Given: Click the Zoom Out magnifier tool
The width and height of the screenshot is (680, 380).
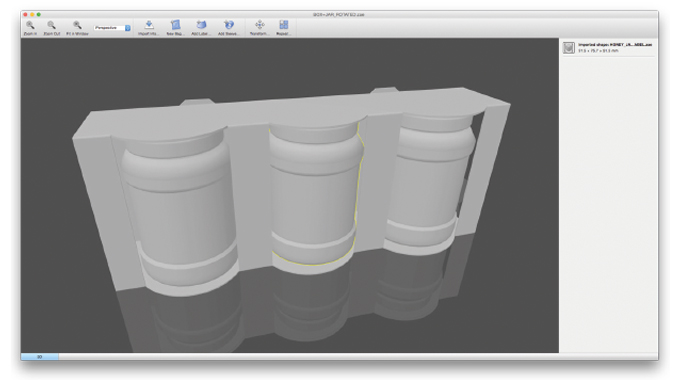Looking at the screenshot, I should coord(52,27).
